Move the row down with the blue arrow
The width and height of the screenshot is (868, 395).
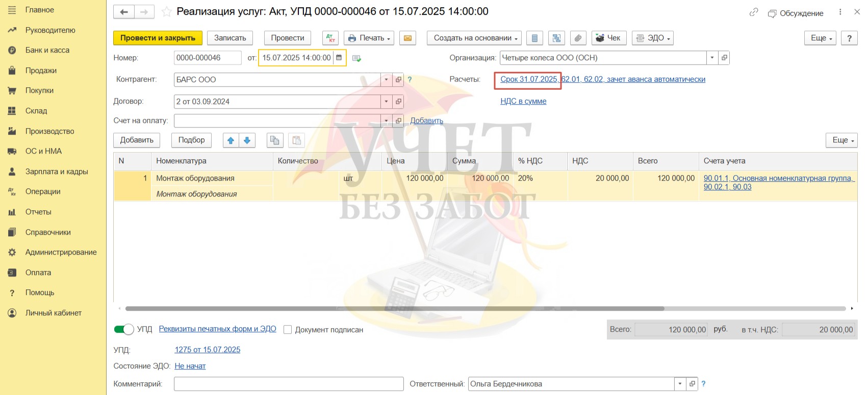tap(247, 140)
